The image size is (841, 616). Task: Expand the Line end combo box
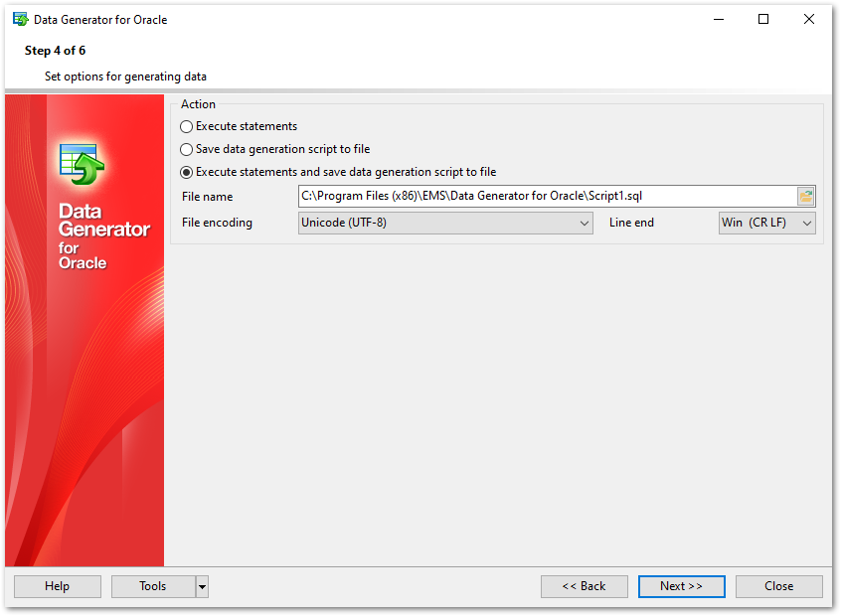tap(766, 224)
